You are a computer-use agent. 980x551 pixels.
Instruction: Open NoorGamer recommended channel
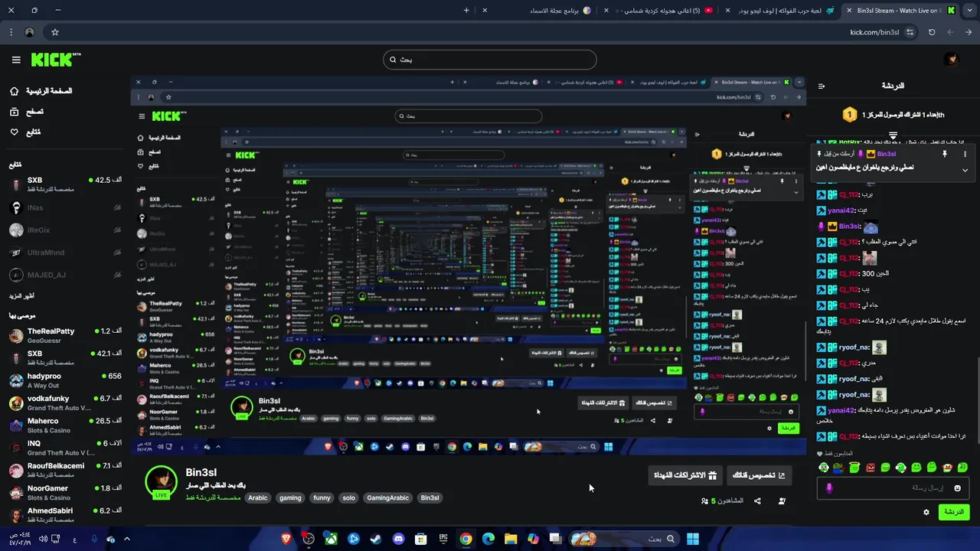pos(65,492)
